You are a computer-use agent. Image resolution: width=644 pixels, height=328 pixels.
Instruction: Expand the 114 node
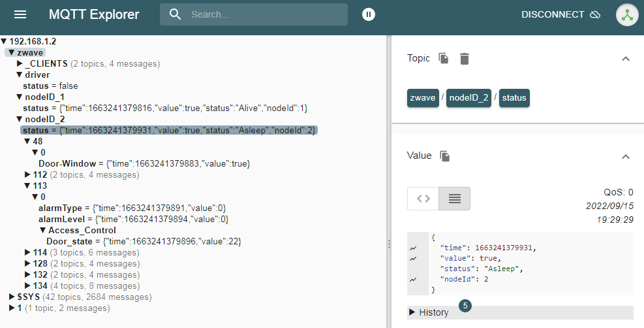(x=27, y=252)
